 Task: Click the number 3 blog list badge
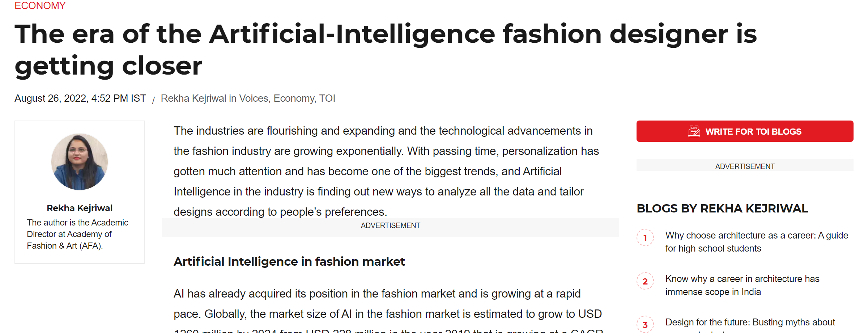645,324
